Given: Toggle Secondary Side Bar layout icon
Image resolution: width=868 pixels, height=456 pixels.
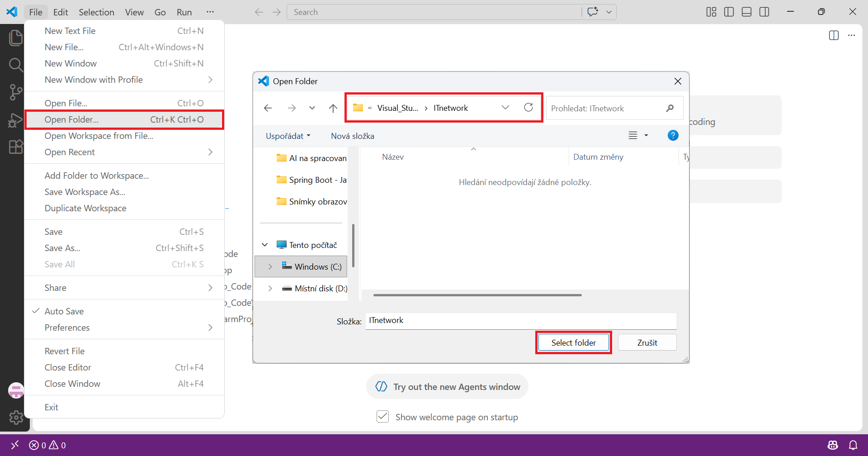Looking at the screenshot, I should pyautogui.click(x=764, y=12).
